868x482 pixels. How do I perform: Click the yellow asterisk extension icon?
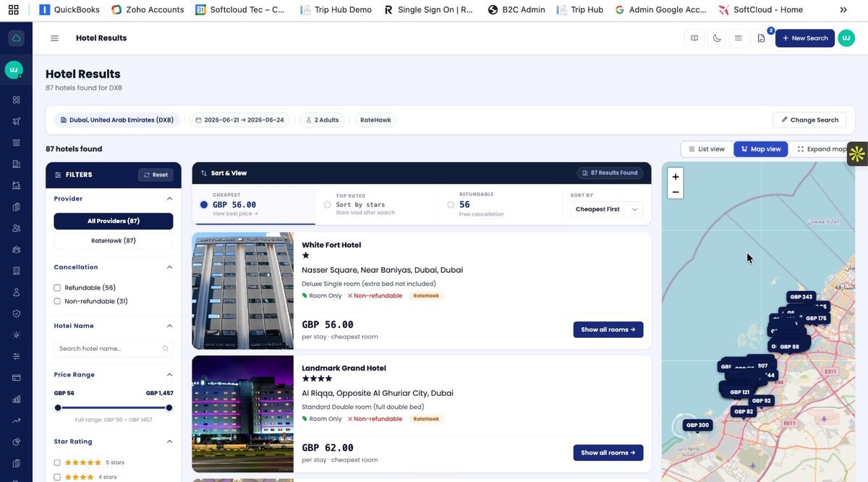[x=858, y=153]
